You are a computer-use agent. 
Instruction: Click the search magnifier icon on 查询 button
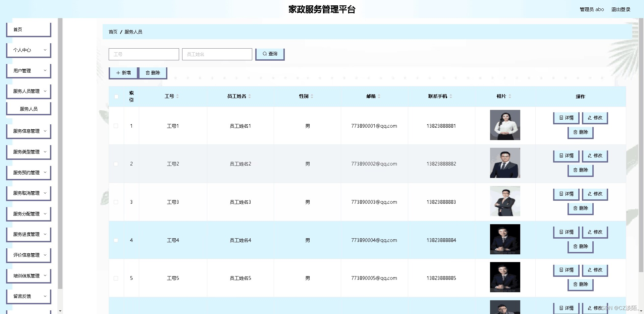tap(265, 54)
